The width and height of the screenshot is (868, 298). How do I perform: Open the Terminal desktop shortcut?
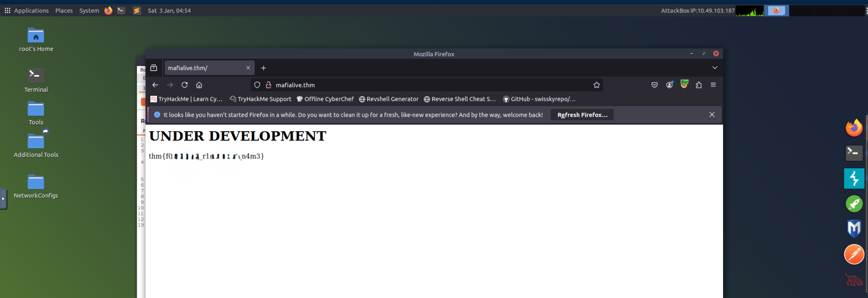click(36, 80)
